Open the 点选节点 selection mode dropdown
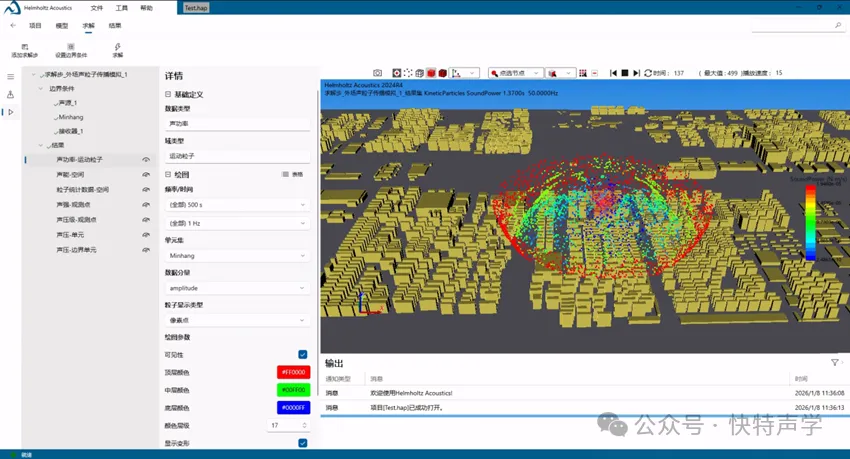The image size is (850, 459). pyautogui.click(x=515, y=73)
